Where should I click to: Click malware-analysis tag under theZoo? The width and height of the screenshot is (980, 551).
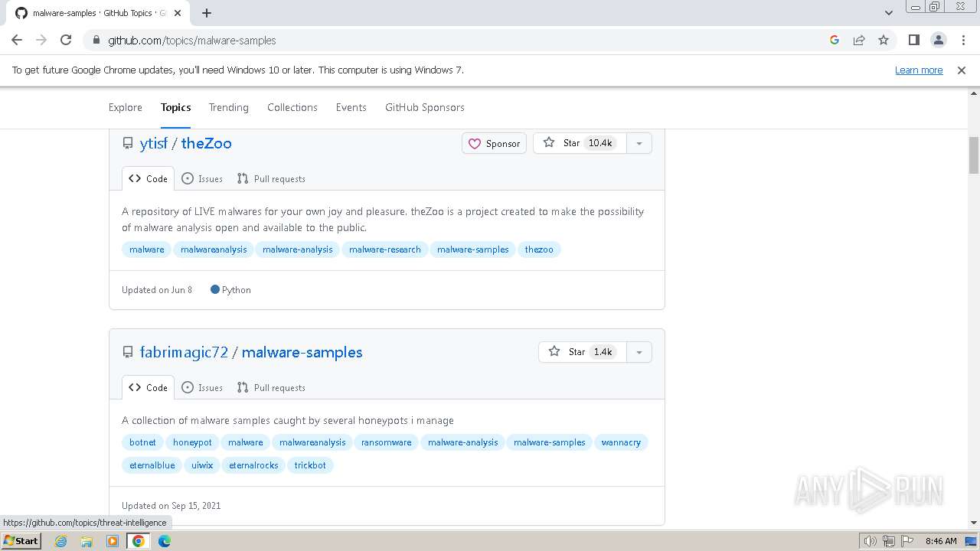pos(298,249)
